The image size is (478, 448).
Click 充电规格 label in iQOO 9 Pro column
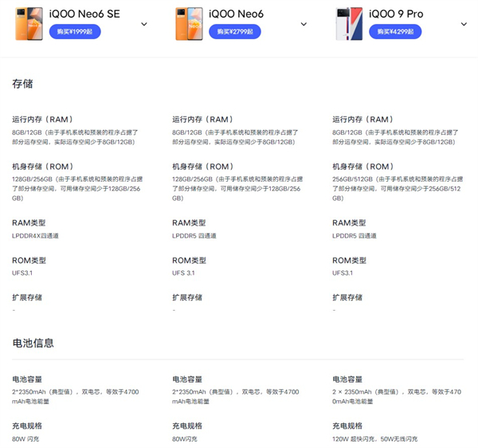point(347,426)
